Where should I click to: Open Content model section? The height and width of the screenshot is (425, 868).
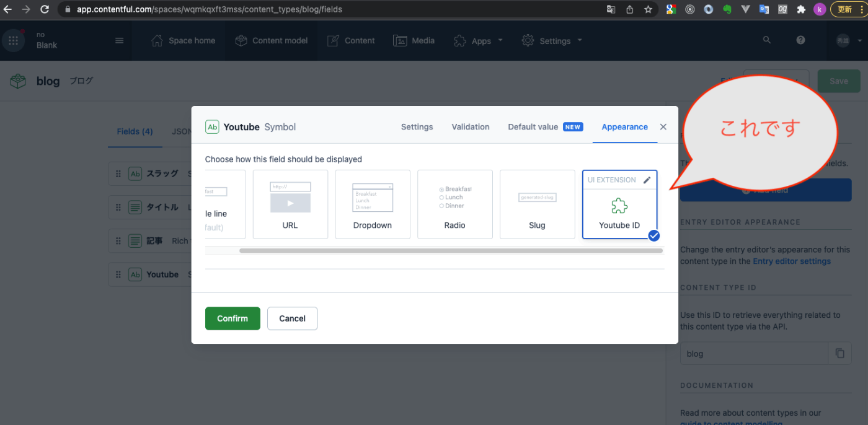272,40
